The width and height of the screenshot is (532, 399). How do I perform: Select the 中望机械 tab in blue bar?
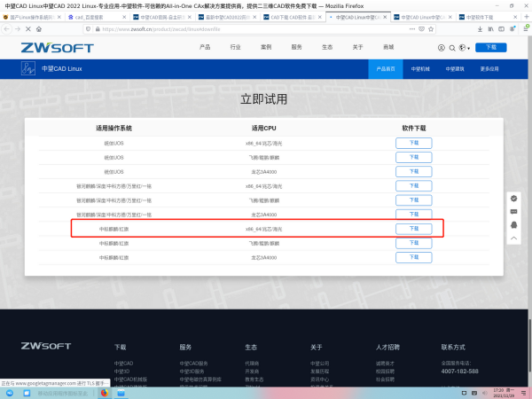[420, 69]
